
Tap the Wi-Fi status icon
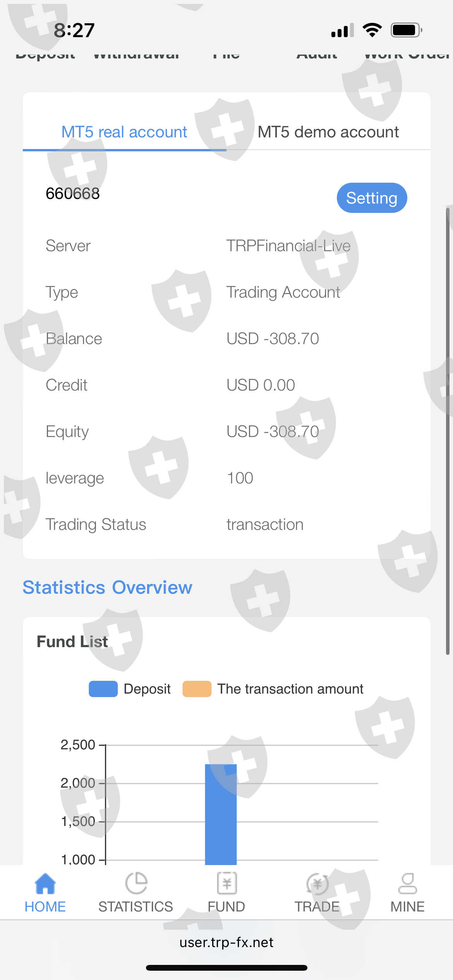click(x=372, y=30)
